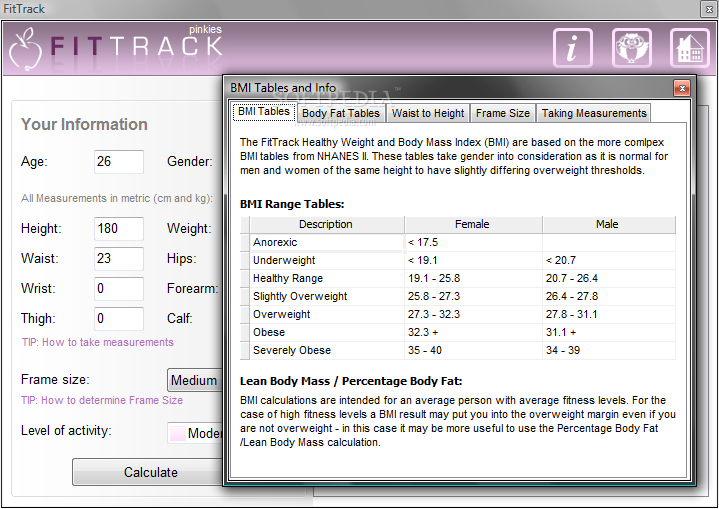
Task: Switch to the Frame Size tab
Action: click(503, 113)
